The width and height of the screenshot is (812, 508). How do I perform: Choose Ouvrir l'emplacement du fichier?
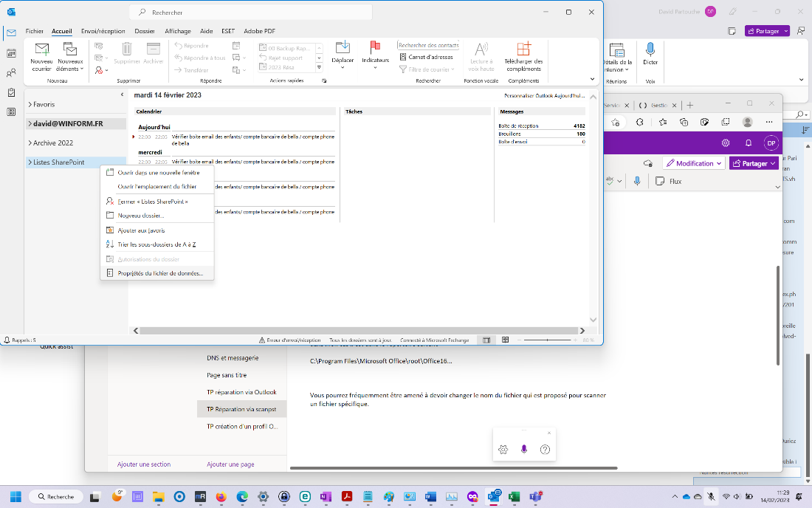[157, 186]
